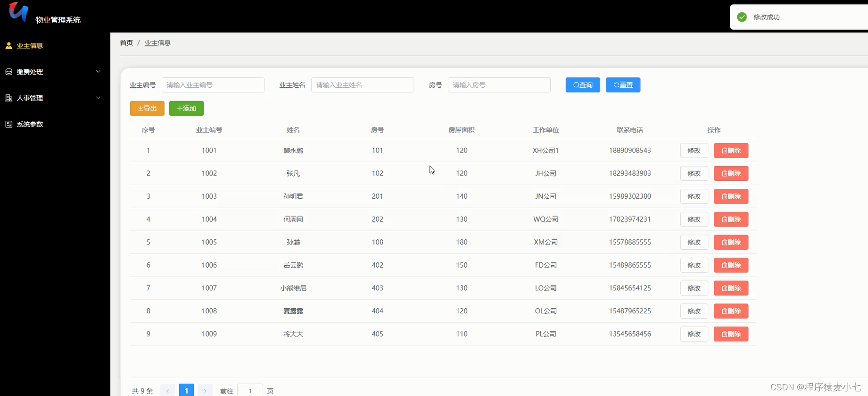The width and height of the screenshot is (868, 396).
Task: Delete owner 张凡 row
Action: (731, 174)
